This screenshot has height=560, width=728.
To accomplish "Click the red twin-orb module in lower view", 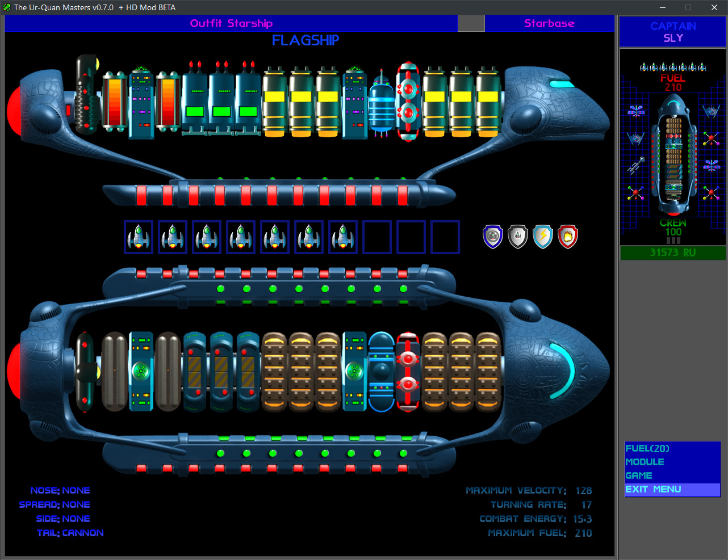I will tap(408, 372).
